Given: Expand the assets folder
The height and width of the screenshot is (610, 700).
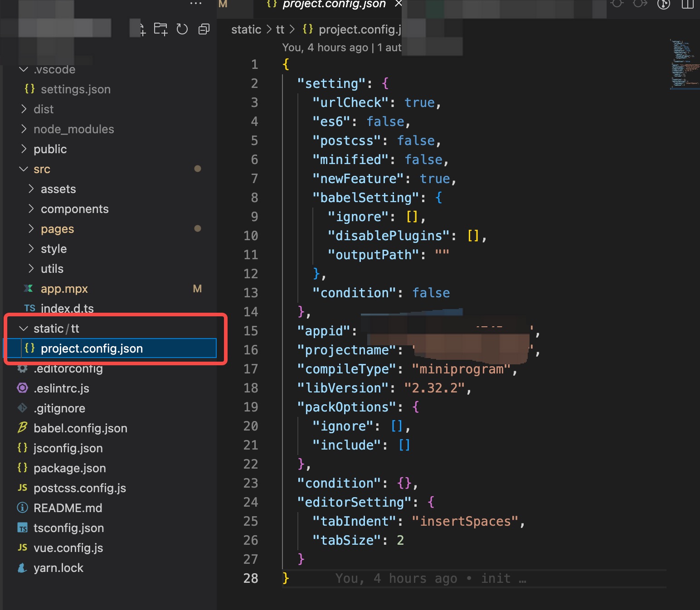Looking at the screenshot, I should (x=31, y=189).
